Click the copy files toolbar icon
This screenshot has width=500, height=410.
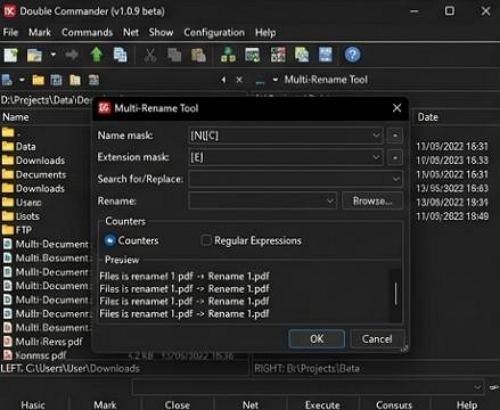(120, 55)
